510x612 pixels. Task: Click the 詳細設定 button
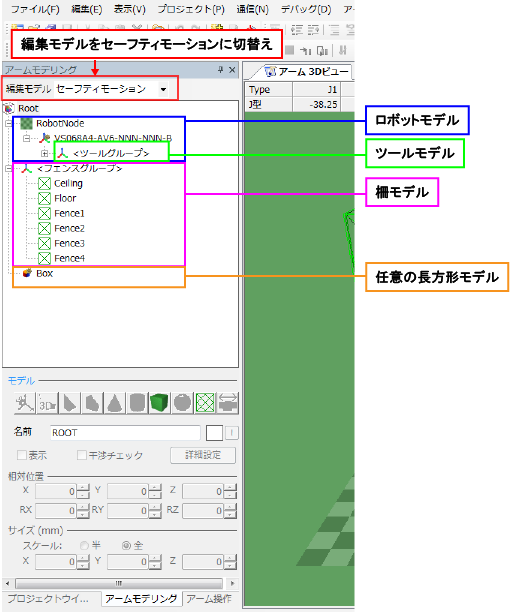pos(203,455)
